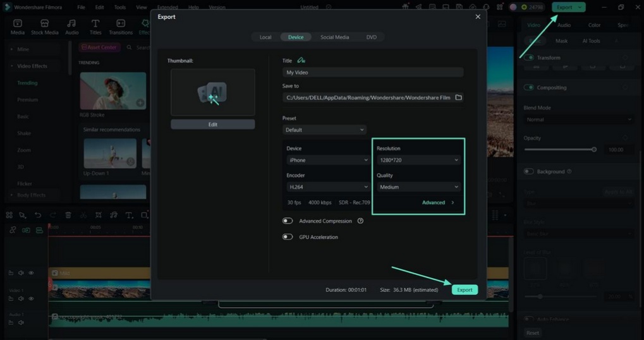Image resolution: width=644 pixels, height=340 pixels.
Task: Open the Transitions icon
Action: 121,23
